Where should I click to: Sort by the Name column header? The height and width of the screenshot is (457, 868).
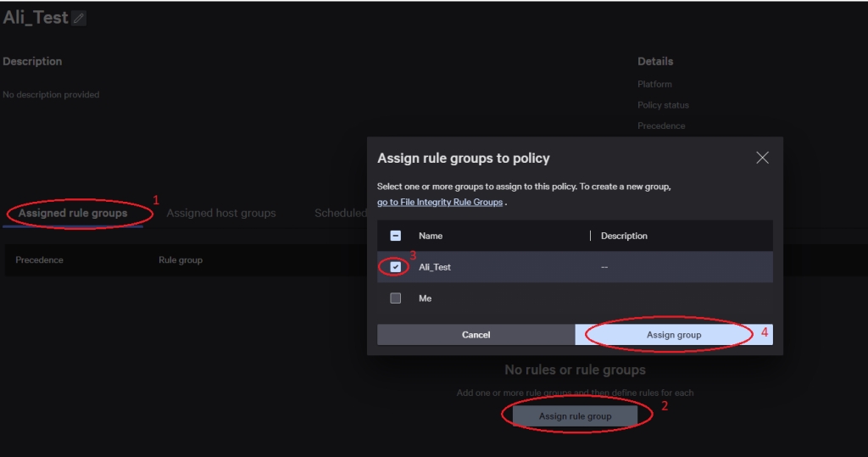click(431, 236)
